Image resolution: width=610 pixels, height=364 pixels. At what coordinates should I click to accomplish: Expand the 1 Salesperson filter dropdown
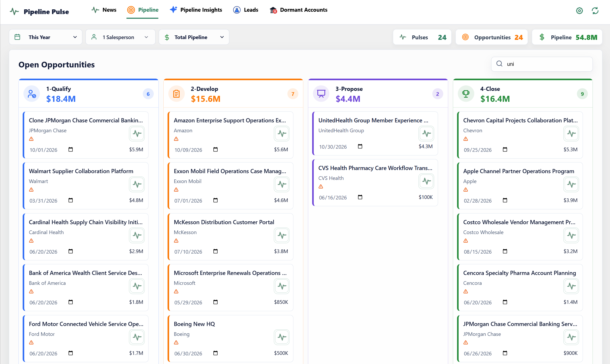coord(120,37)
